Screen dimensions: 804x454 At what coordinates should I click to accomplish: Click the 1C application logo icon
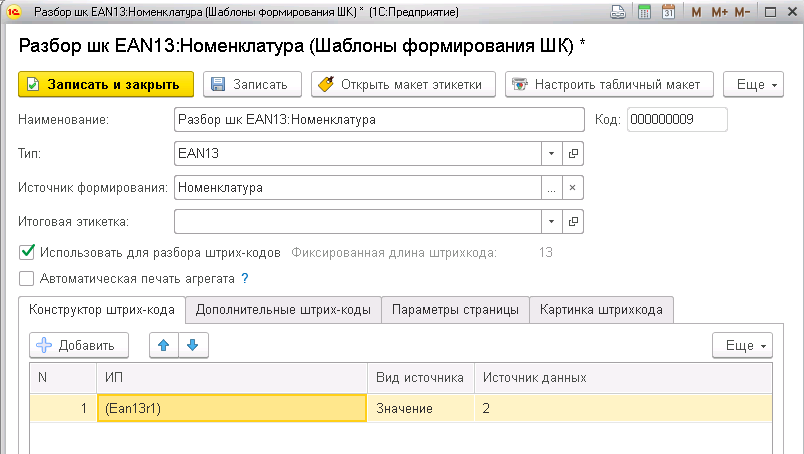14,12
